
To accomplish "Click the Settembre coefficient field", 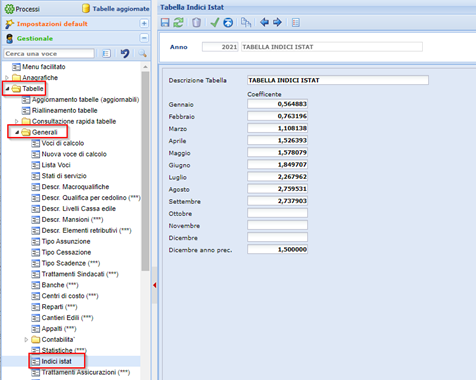I will [x=277, y=201].
